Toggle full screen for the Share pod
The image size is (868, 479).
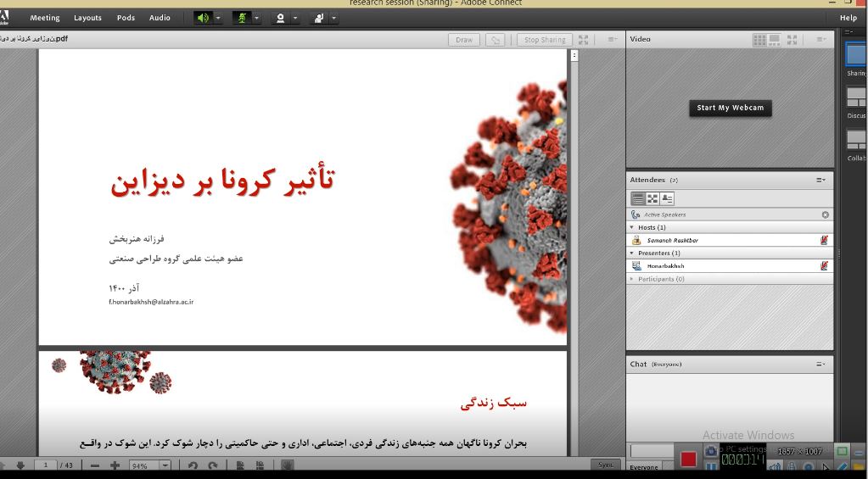(584, 40)
